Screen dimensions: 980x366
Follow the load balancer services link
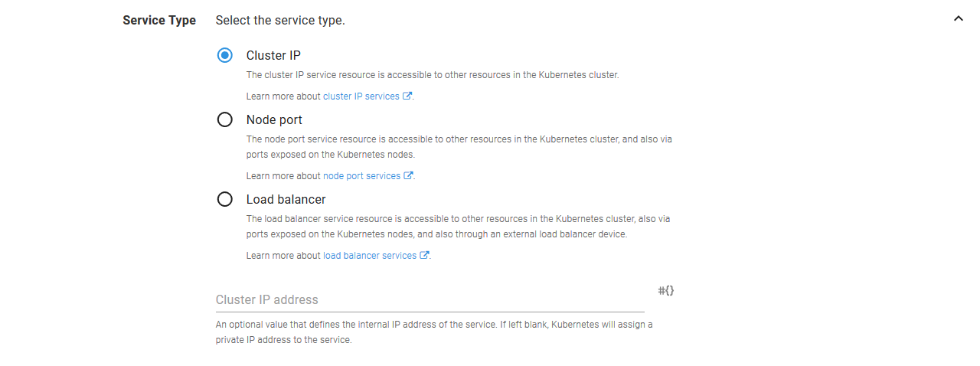[369, 256]
